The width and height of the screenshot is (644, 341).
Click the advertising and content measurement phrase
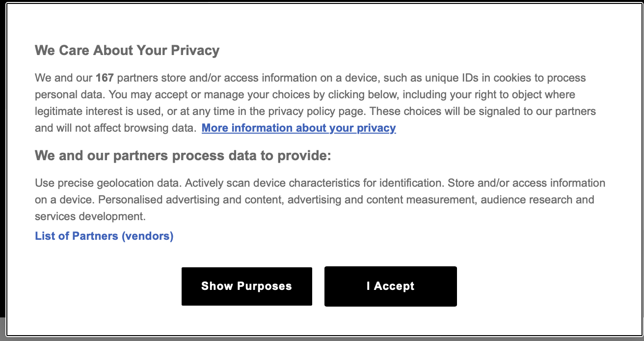pyautogui.click(x=382, y=200)
